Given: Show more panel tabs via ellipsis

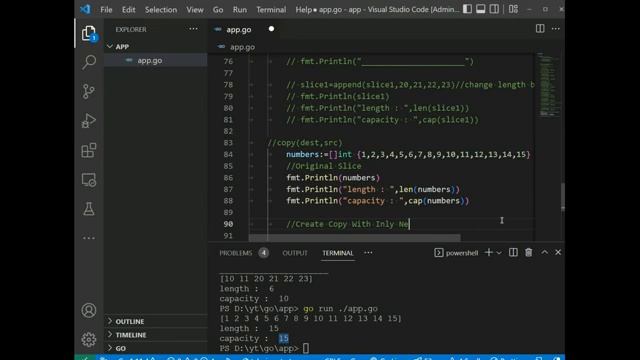Looking at the screenshot, I should 368,253.
